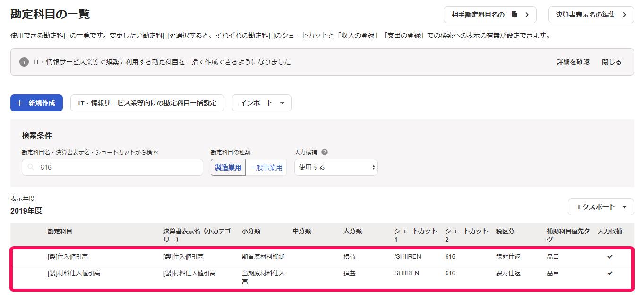
Task: Select 製造業用 account type
Action: tap(228, 167)
